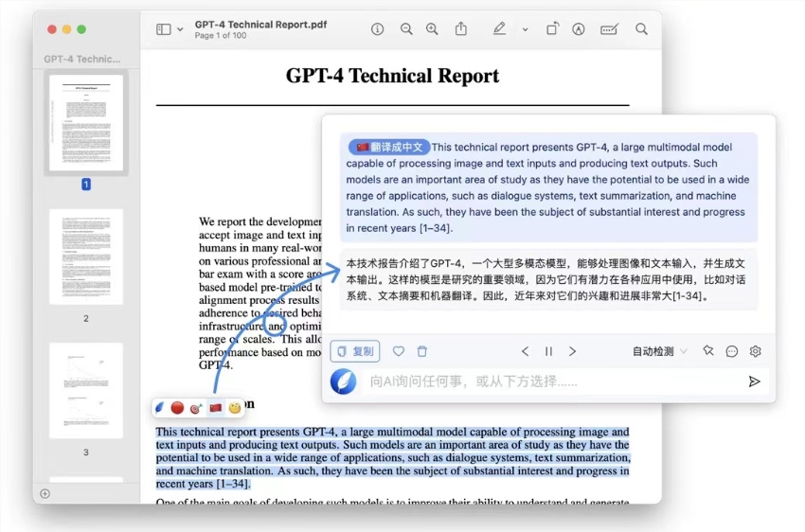Screen dimensions: 805x532
Task: Click the Chinese translated text in popup
Action: [547, 279]
